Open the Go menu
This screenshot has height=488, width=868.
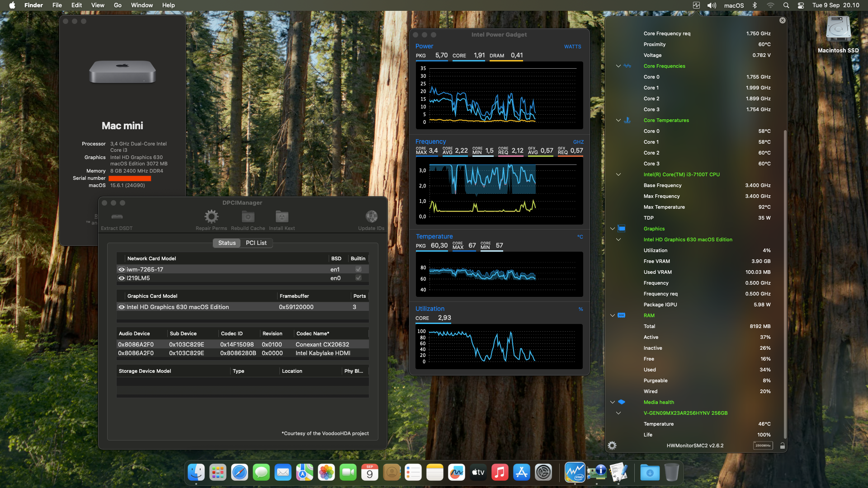[118, 5]
